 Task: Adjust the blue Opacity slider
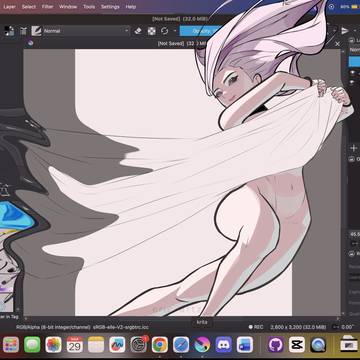point(200,31)
